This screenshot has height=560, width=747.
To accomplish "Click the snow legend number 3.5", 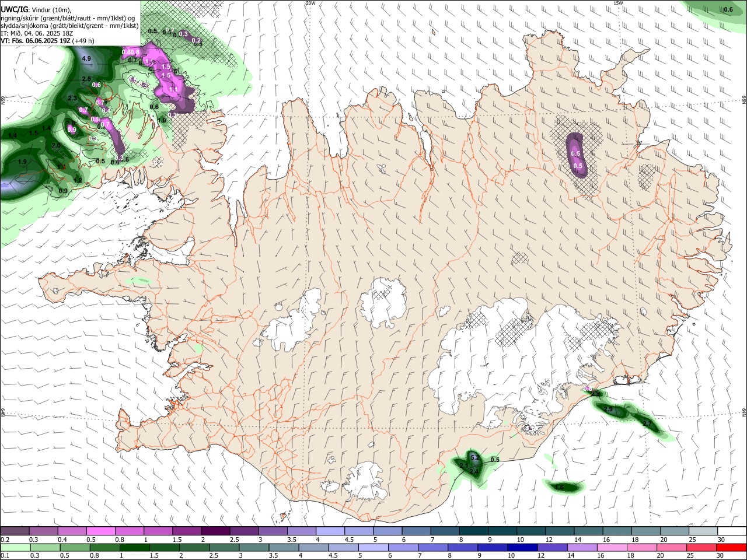I will click(x=291, y=540).
